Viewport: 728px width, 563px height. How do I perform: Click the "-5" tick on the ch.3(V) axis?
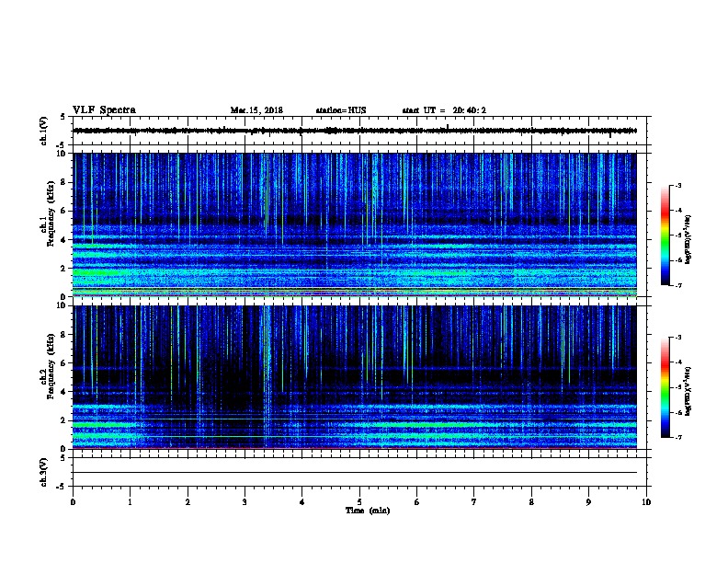62,487
